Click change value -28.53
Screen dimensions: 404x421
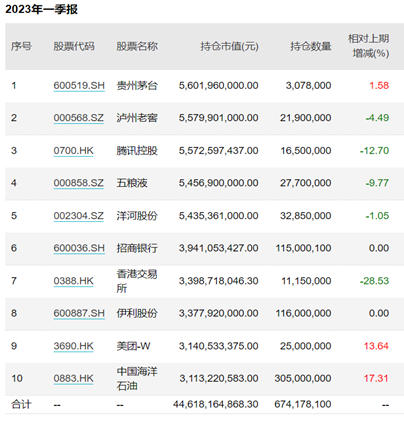click(374, 281)
